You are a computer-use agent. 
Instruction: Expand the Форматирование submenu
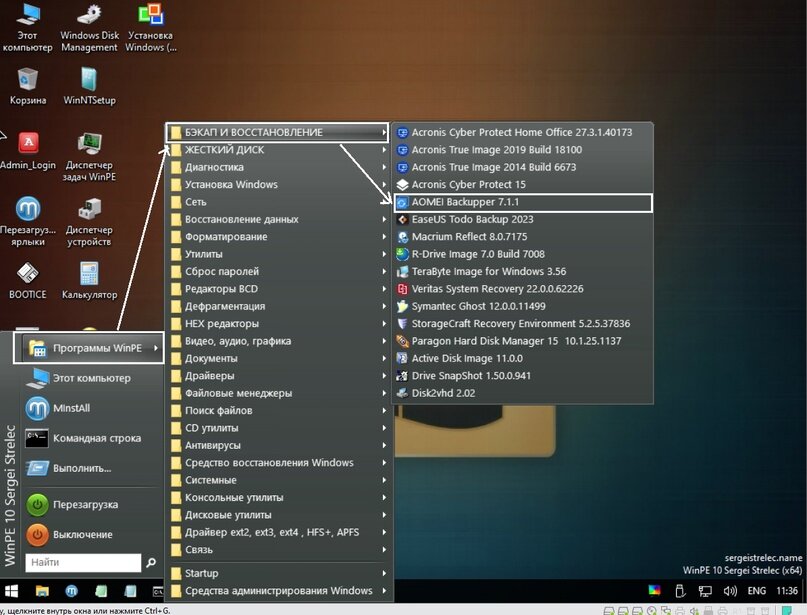278,237
